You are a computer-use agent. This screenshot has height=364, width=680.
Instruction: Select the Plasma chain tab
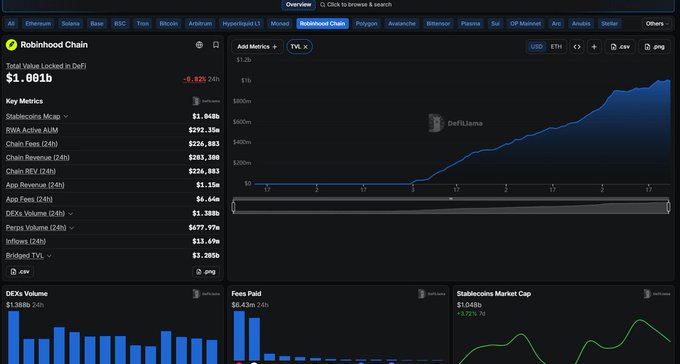pos(471,23)
